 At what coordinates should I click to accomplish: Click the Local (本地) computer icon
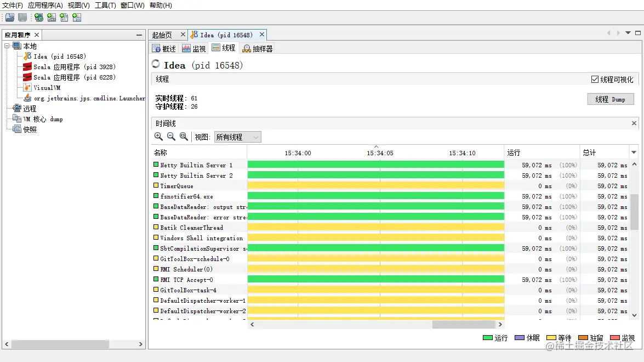pyautogui.click(x=17, y=46)
